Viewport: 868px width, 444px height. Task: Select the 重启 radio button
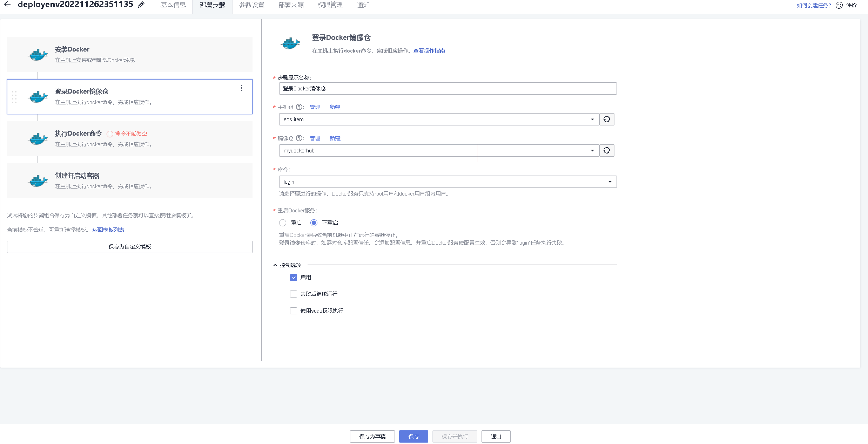(x=283, y=223)
